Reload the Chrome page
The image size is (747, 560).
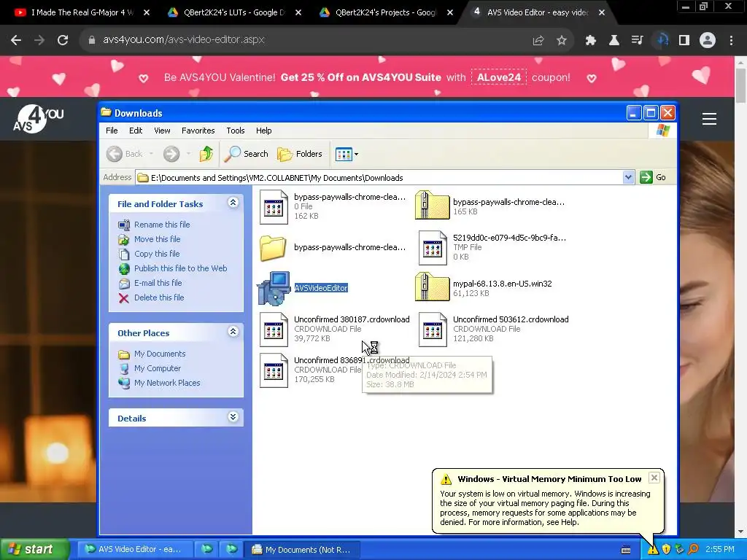(x=63, y=40)
